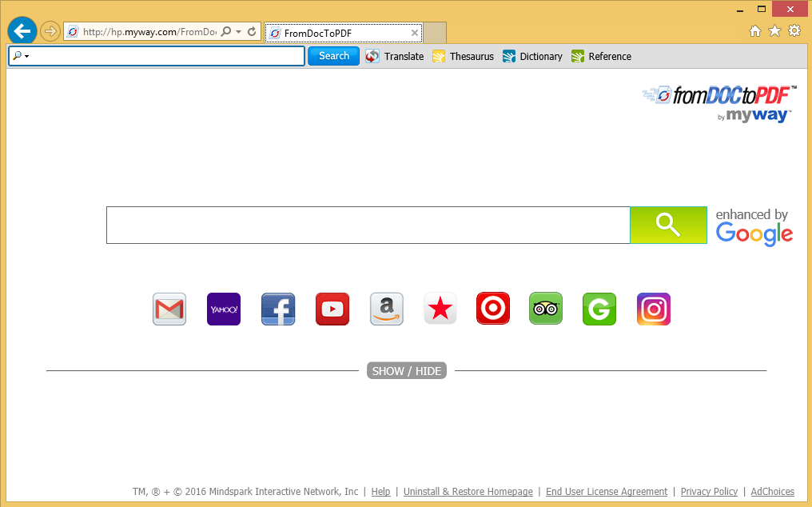
Task: Open the AdChoices link
Action: [x=773, y=492]
